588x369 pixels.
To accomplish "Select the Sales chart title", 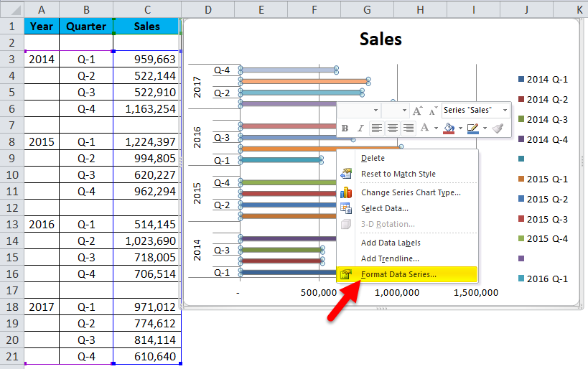I will (x=381, y=39).
